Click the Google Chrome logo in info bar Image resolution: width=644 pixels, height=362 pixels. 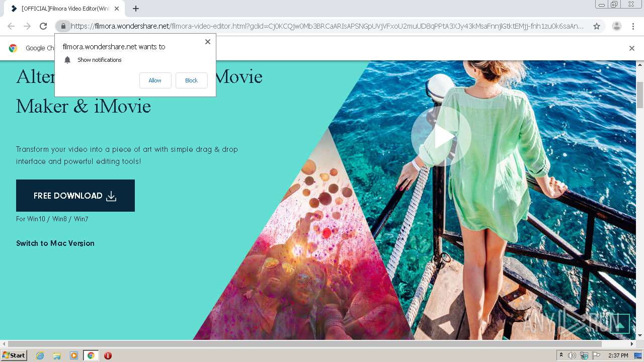13,48
